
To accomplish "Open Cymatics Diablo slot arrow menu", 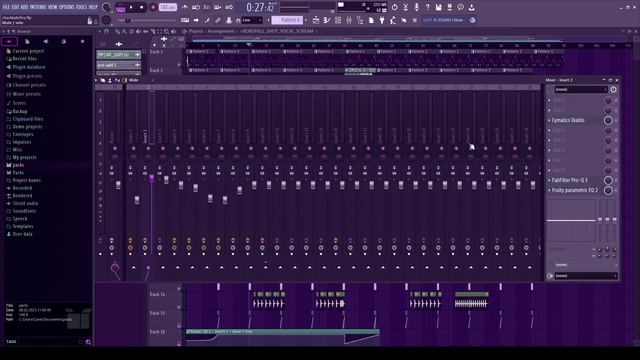I will [549, 120].
